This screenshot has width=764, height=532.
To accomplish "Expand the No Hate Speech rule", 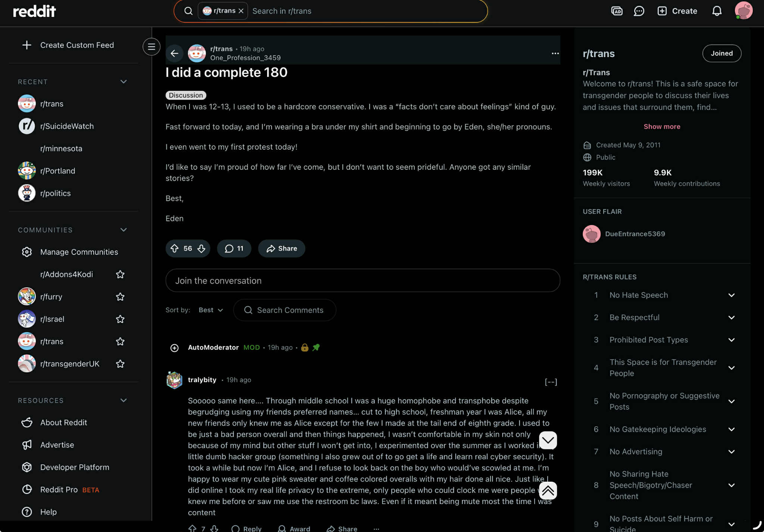I will (x=731, y=295).
